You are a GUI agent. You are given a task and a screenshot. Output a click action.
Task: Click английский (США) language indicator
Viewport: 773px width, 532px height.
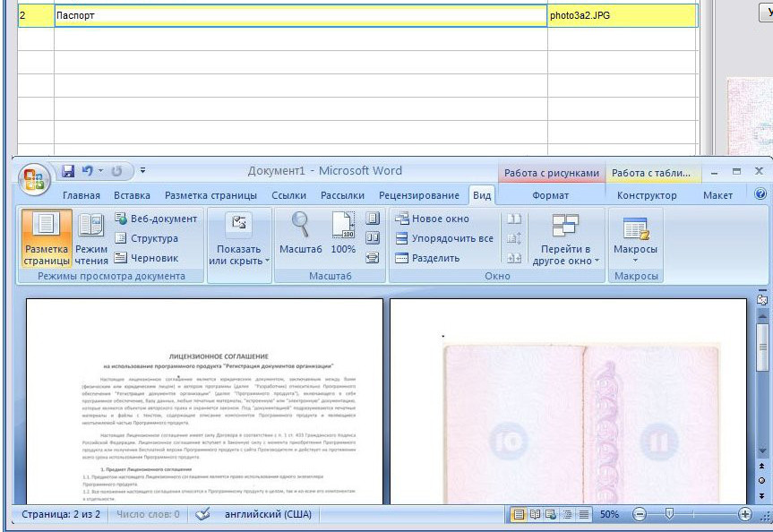268,514
